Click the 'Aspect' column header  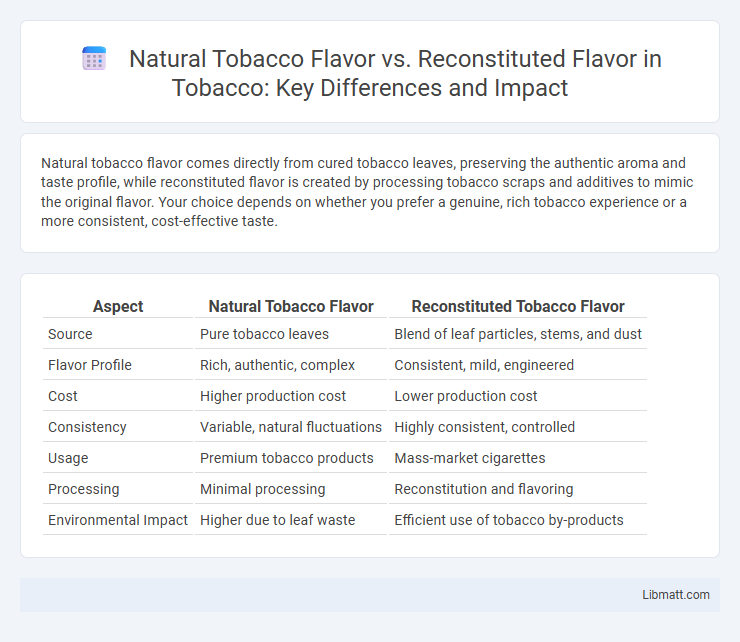(x=118, y=306)
